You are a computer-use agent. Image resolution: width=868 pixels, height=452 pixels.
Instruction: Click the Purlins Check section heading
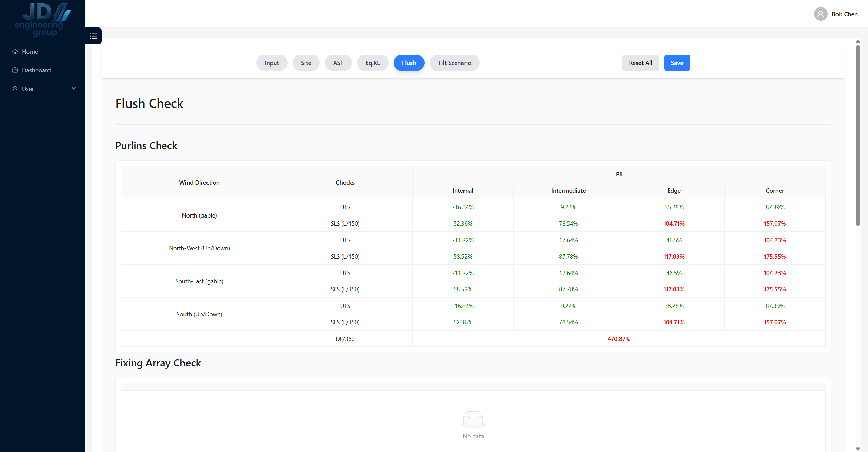coord(146,145)
